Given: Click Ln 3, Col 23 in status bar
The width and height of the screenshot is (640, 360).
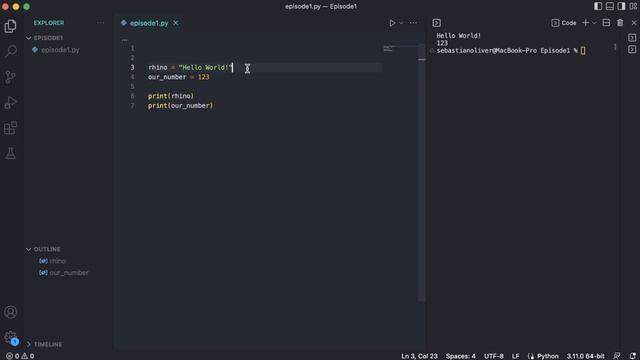Looking at the screenshot, I should pyautogui.click(x=419, y=356).
